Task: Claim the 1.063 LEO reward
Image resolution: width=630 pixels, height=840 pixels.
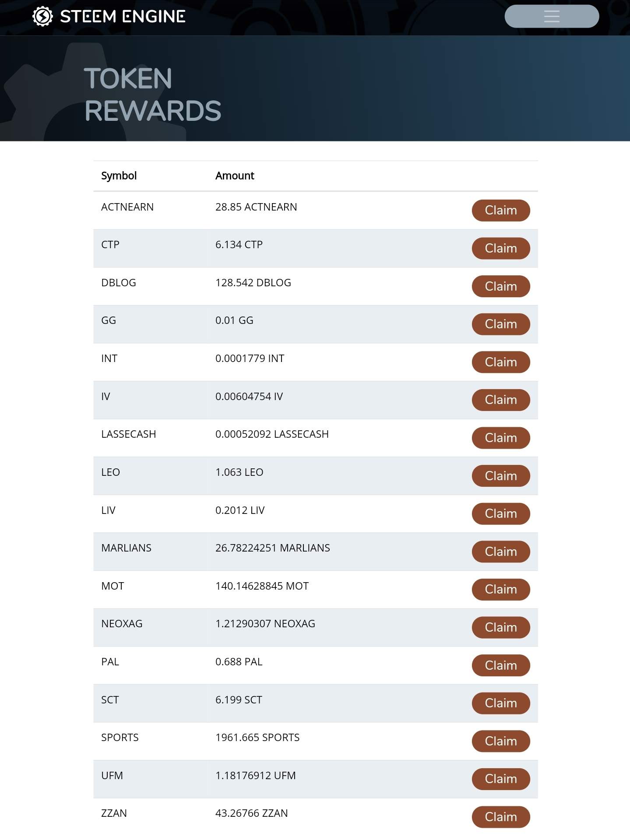Action: point(501,476)
